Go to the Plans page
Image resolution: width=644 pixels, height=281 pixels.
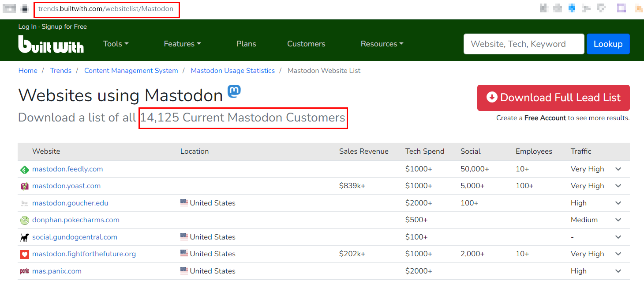pyautogui.click(x=246, y=44)
